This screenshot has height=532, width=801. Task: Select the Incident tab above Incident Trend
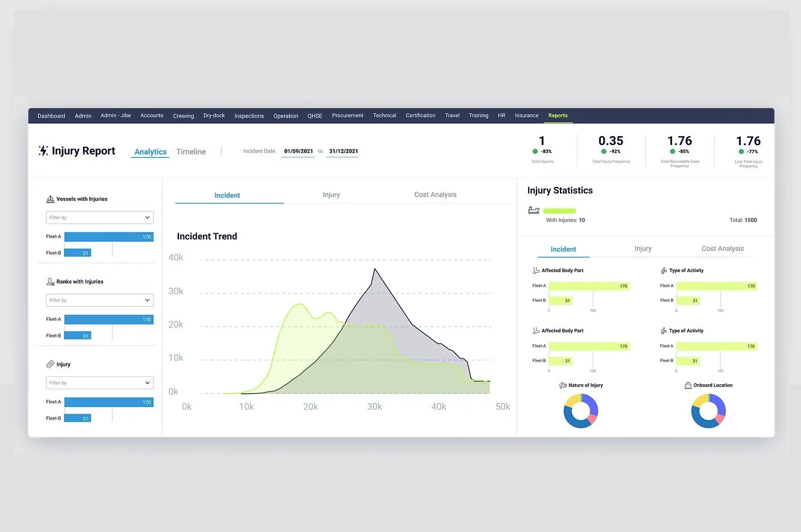pos(227,195)
